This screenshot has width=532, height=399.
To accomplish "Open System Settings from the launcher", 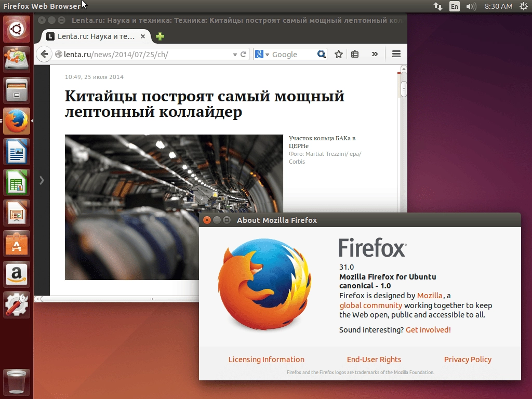I will click(x=17, y=305).
